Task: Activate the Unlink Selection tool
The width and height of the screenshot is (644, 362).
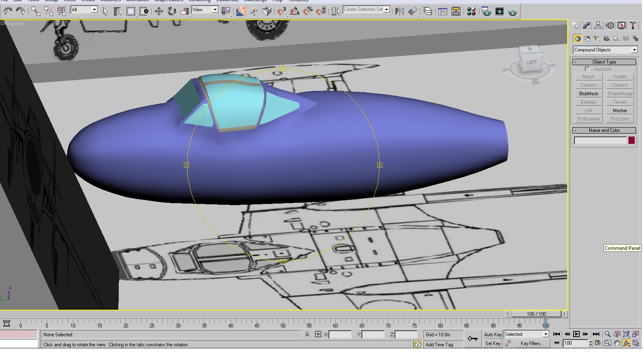Action: [49, 11]
